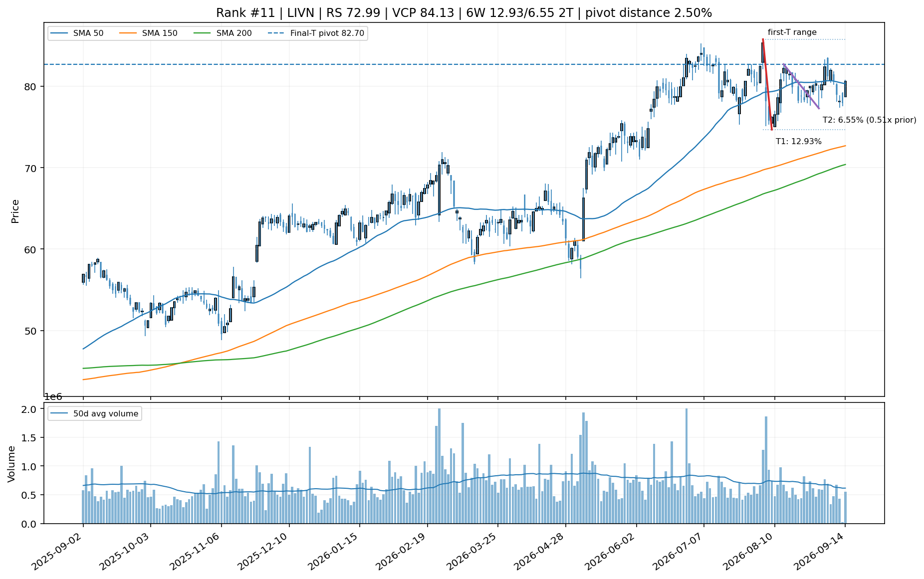The height and width of the screenshot is (579, 924).
Task: Click the Price axis label
Action: [x=15, y=211]
